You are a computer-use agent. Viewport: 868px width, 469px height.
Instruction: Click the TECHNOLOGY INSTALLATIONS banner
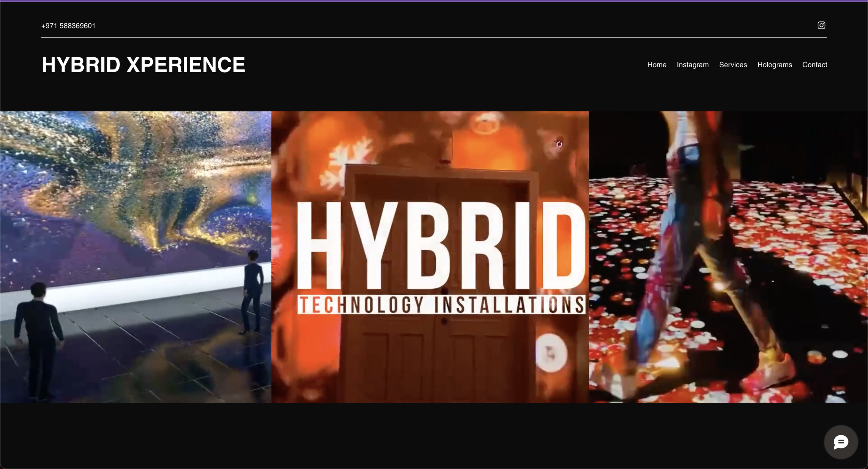click(441, 304)
